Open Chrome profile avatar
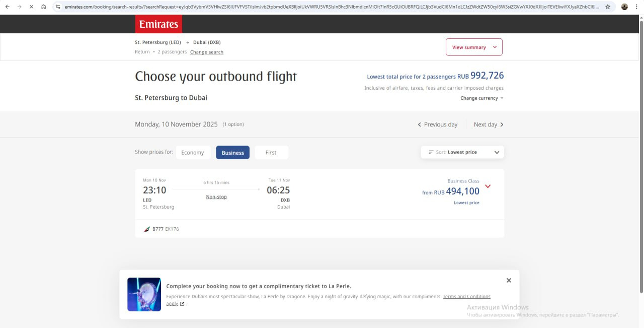 click(x=624, y=7)
